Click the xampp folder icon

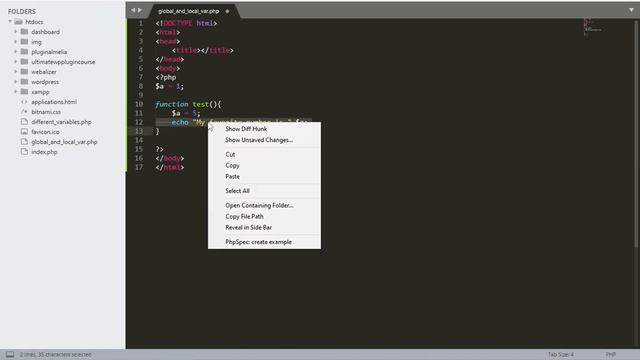[x=24, y=91]
